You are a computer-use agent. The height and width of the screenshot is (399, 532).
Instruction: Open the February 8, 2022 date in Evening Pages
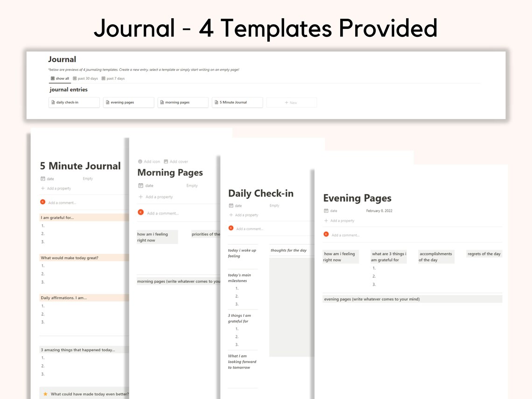pyautogui.click(x=380, y=210)
